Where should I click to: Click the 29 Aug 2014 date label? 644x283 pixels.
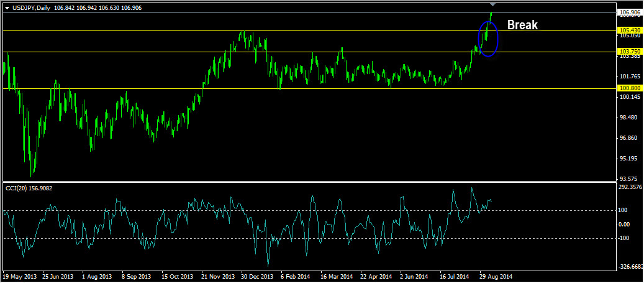point(496,276)
